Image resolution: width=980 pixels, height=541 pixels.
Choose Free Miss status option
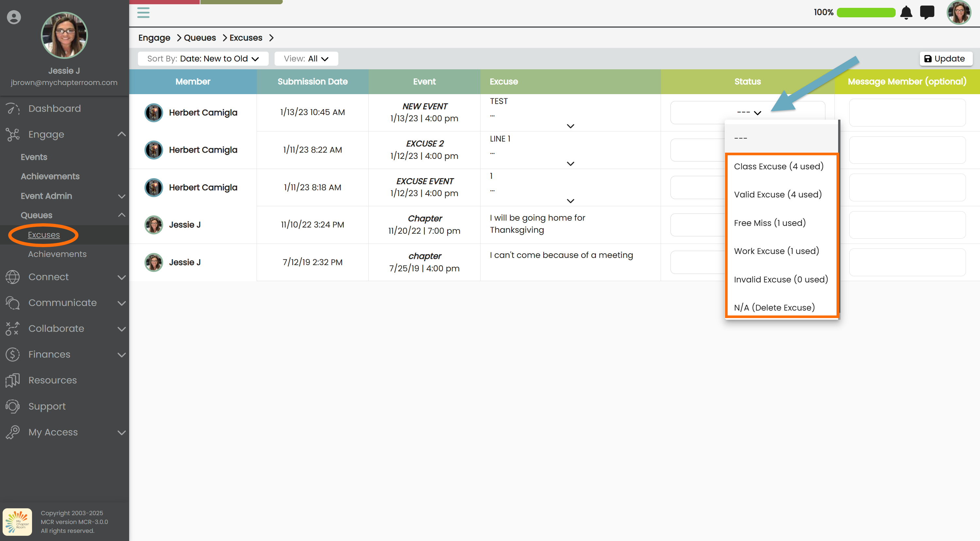click(769, 223)
